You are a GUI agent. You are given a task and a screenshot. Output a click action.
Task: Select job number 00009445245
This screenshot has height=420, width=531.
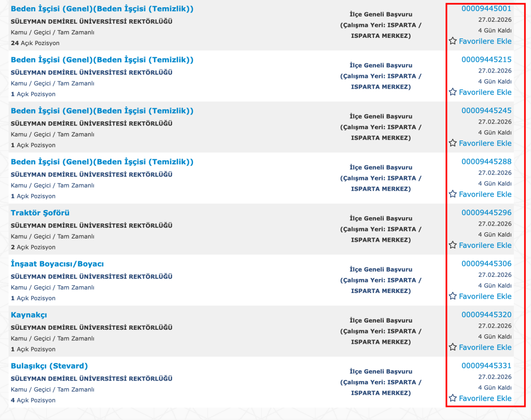tap(486, 110)
